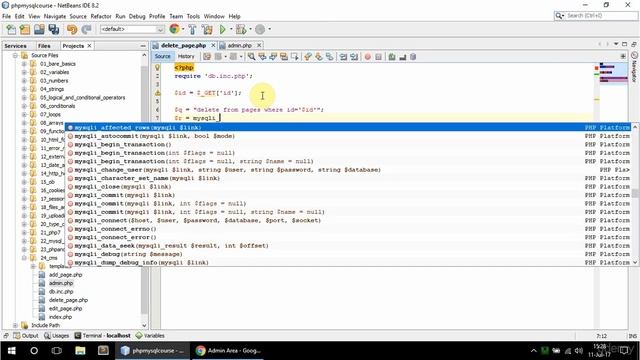Viewport: 640px width, 360px height.
Task: Click the Find Previous Occurrence icon
Action: (262, 57)
